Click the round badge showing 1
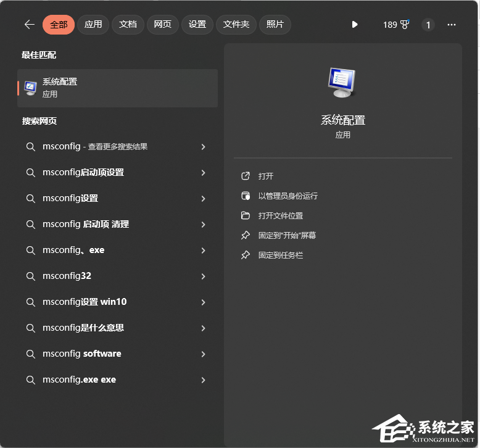 (428, 25)
